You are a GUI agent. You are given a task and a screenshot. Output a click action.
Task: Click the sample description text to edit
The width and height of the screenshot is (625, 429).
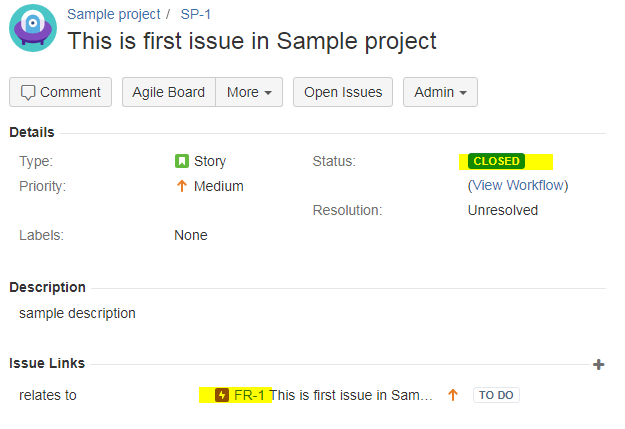click(x=77, y=313)
